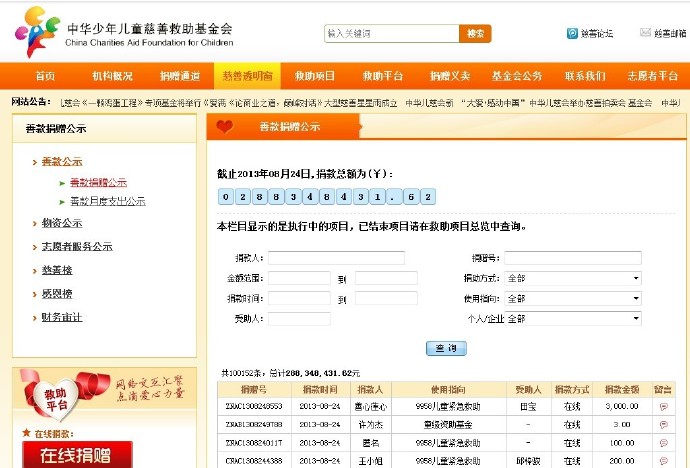
Task: Open the 机构概况 navigation tab
Action: pyautogui.click(x=112, y=76)
